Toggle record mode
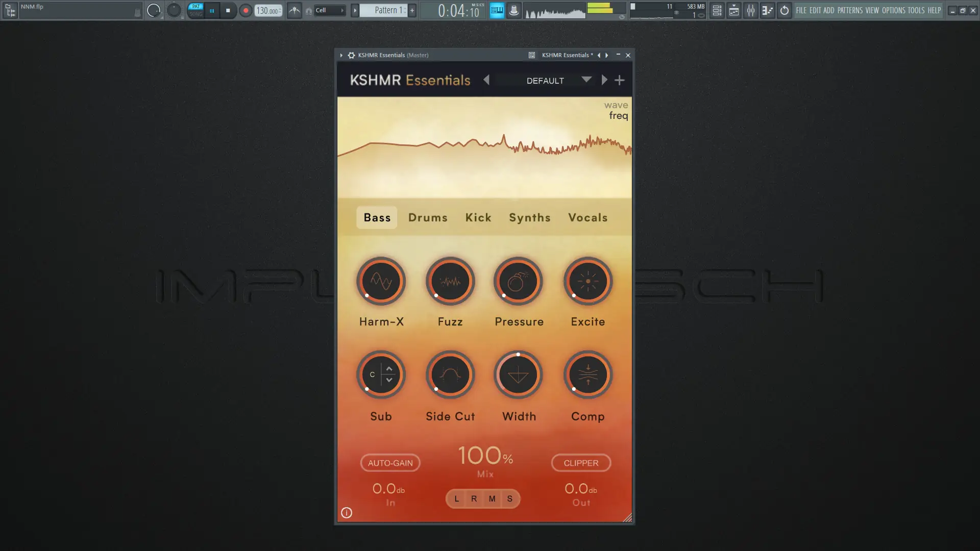The height and width of the screenshot is (551, 980). pyautogui.click(x=245, y=10)
